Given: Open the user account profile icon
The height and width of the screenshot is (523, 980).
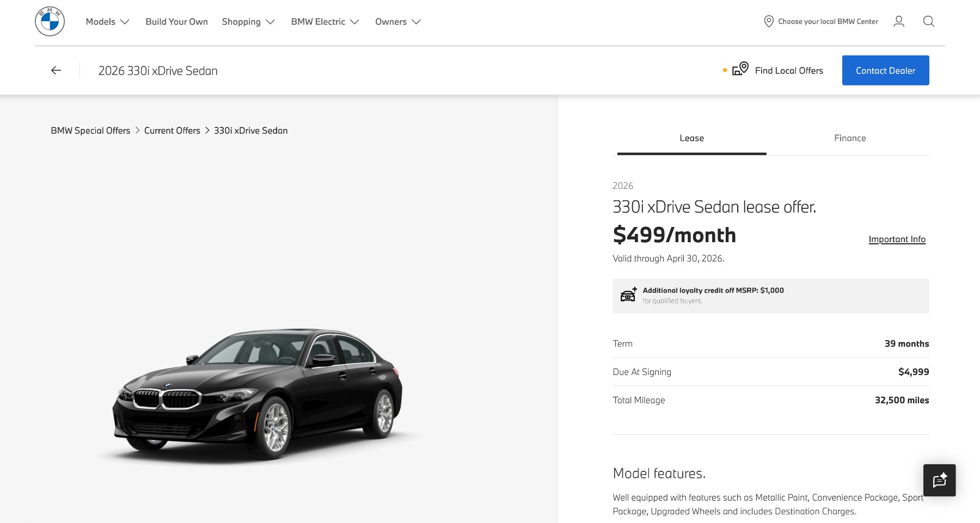Looking at the screenshot, I should [x=899, y=22].
